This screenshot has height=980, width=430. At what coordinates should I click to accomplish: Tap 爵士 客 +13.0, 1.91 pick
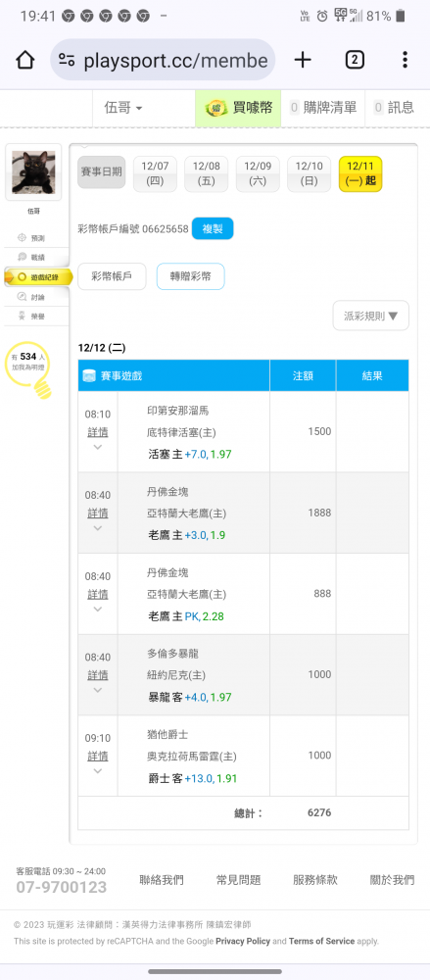[193, 779]
